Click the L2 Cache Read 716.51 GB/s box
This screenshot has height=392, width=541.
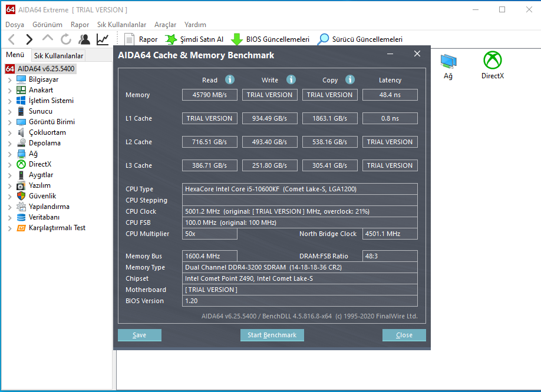210,142
